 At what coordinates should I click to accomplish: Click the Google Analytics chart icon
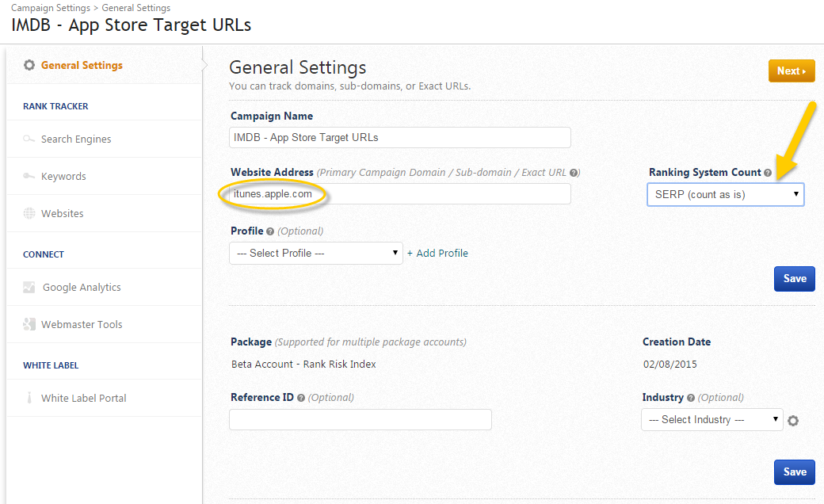[x=29, y=288]
